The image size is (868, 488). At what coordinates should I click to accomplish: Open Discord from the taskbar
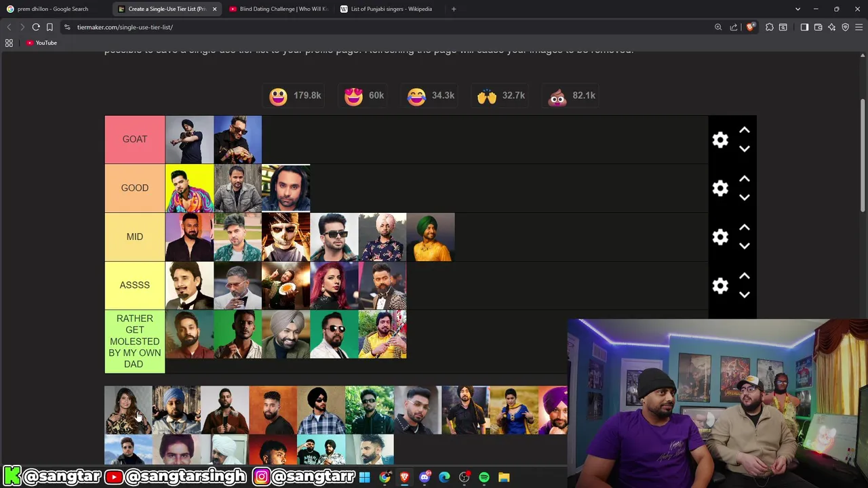425,477
